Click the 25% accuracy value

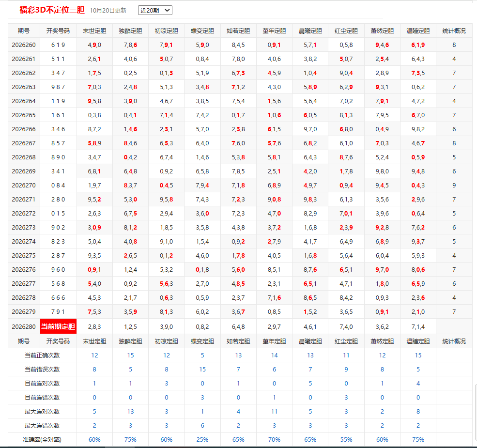coord(202,440)
